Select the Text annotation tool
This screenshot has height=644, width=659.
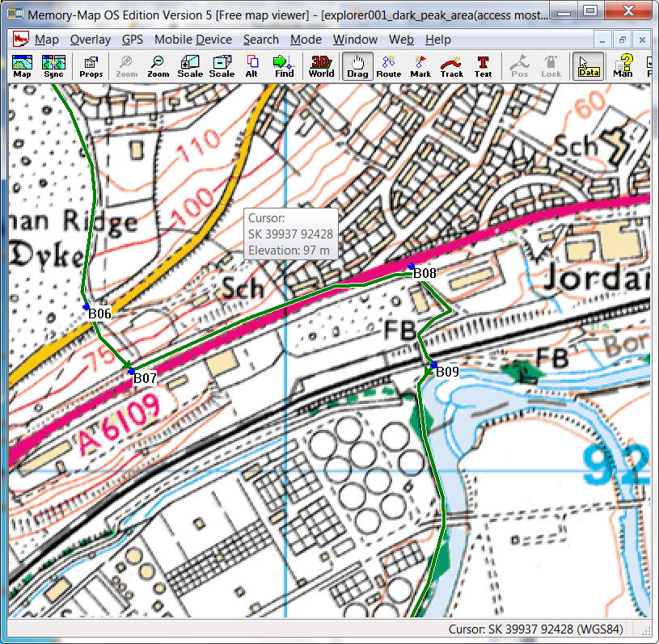point(483,66)
